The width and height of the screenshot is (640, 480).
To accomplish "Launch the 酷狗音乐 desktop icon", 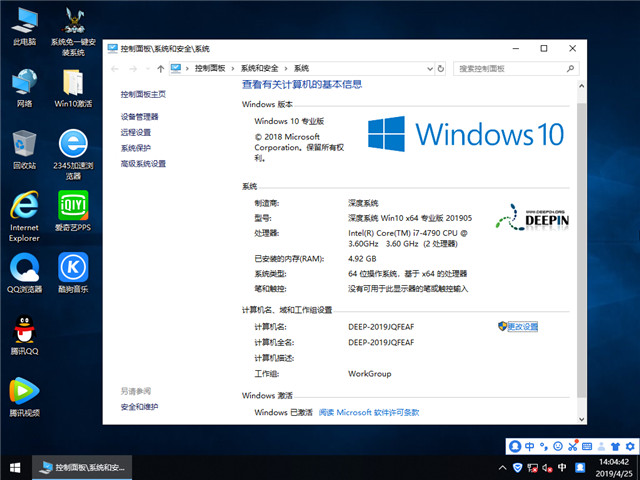I will tap(73, 273).
